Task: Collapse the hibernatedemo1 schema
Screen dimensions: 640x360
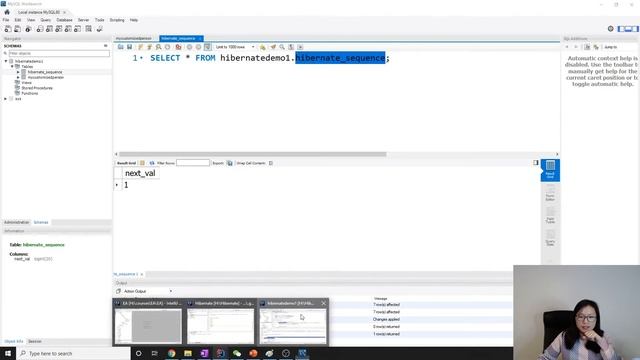Action: click(x=6, y=61)
